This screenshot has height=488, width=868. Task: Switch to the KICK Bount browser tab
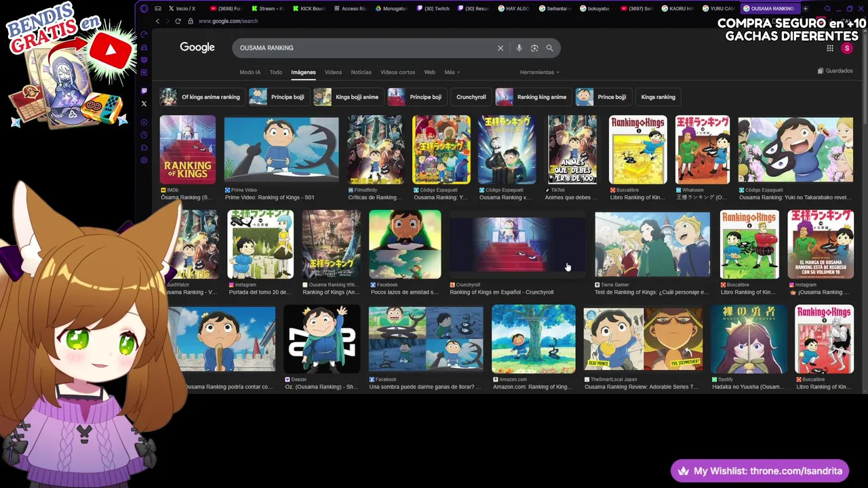click(309, 9)
